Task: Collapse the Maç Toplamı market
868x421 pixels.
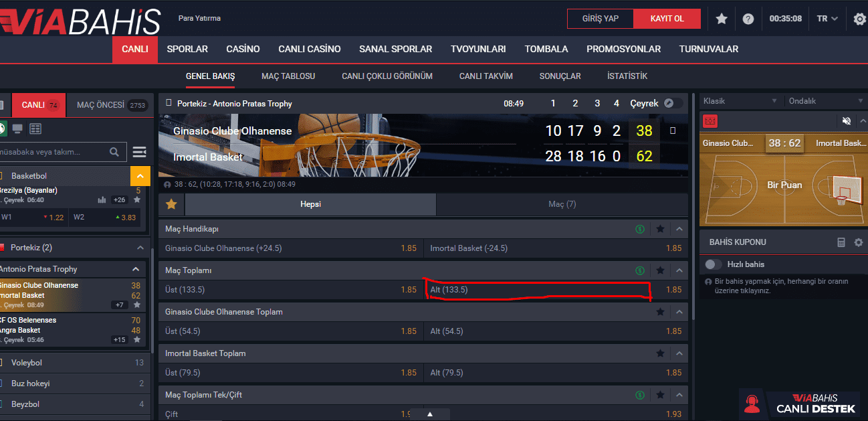Action: click(679, 270)
